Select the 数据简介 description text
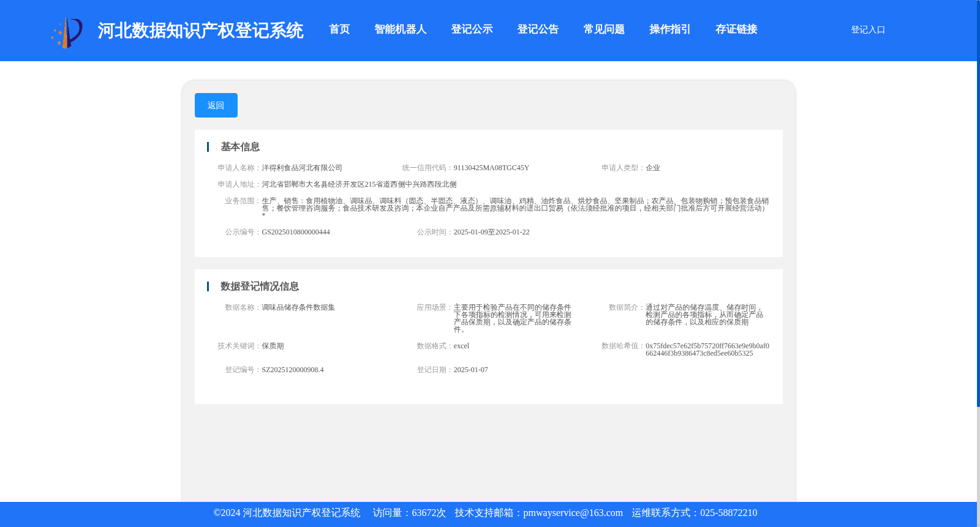The width and height of the screenshot is (980, 527). pos(704,315)
